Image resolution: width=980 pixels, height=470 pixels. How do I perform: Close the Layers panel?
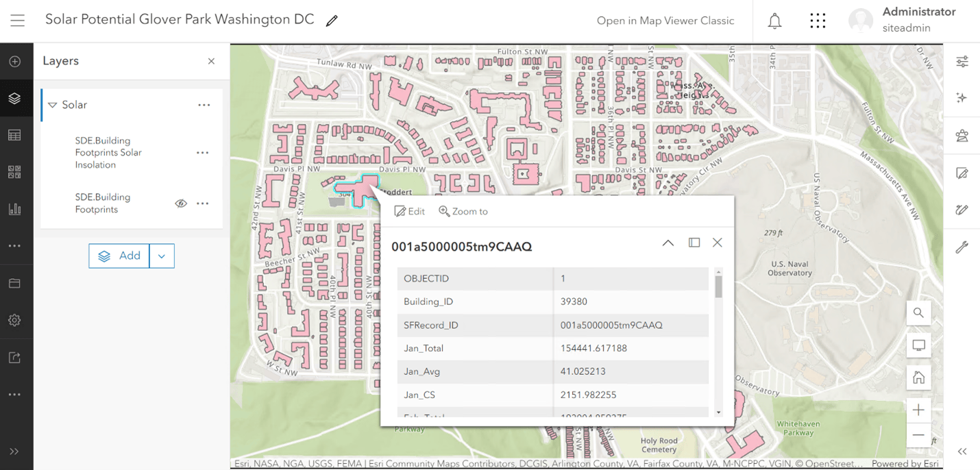click(x=211, y=61)
